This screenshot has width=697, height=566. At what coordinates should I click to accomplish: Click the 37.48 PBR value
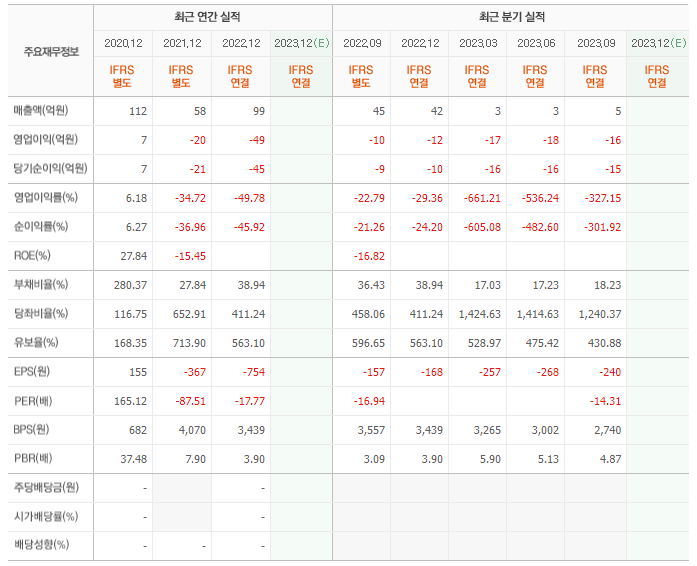pos(133,459)
